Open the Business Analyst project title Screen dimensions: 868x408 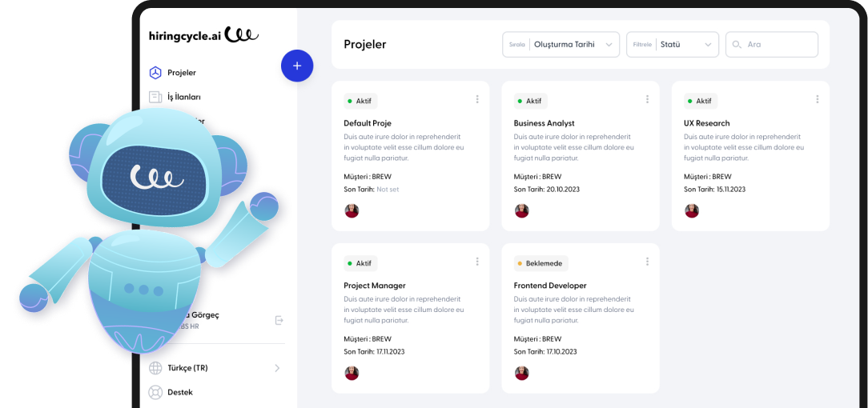click(x=544, y=123)
